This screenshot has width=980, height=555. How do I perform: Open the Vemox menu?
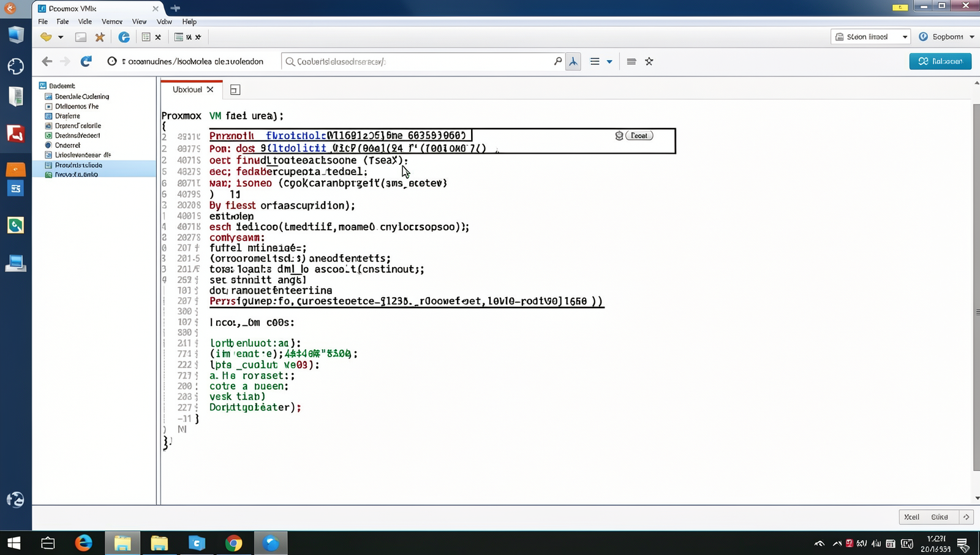112,21
